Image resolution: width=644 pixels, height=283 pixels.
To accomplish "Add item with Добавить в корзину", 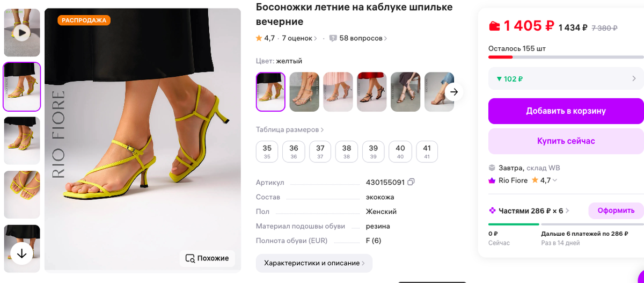I will [x=566, y=111].
